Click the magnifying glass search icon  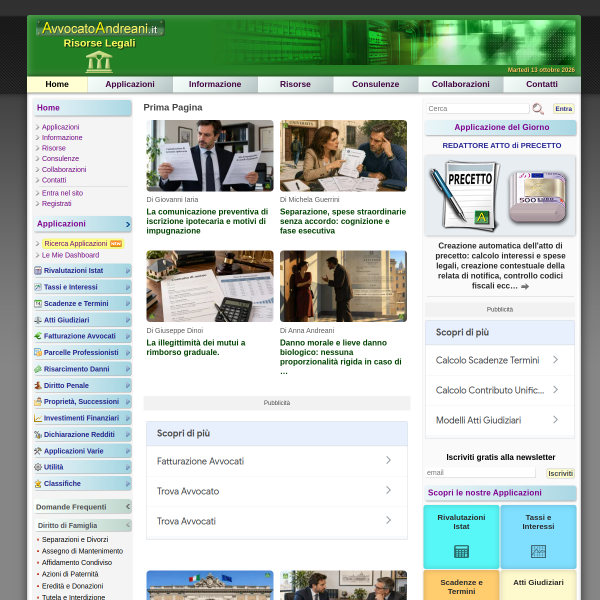(538, 109)
